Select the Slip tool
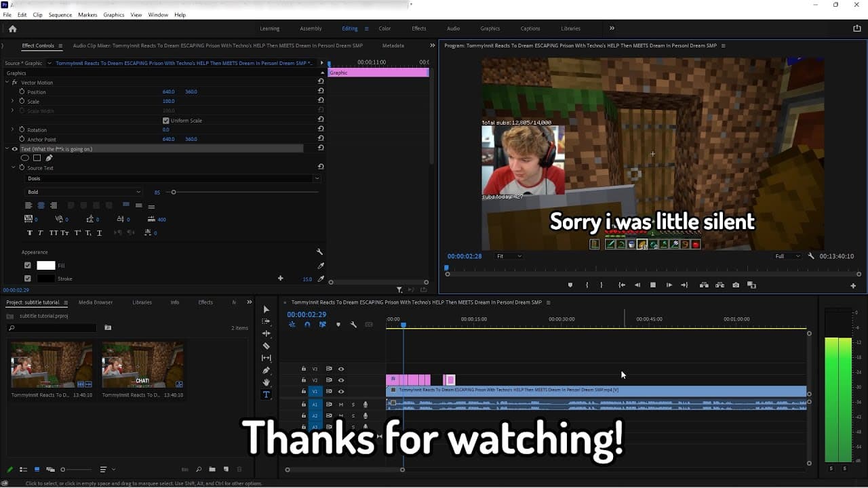 click(266, 358)
